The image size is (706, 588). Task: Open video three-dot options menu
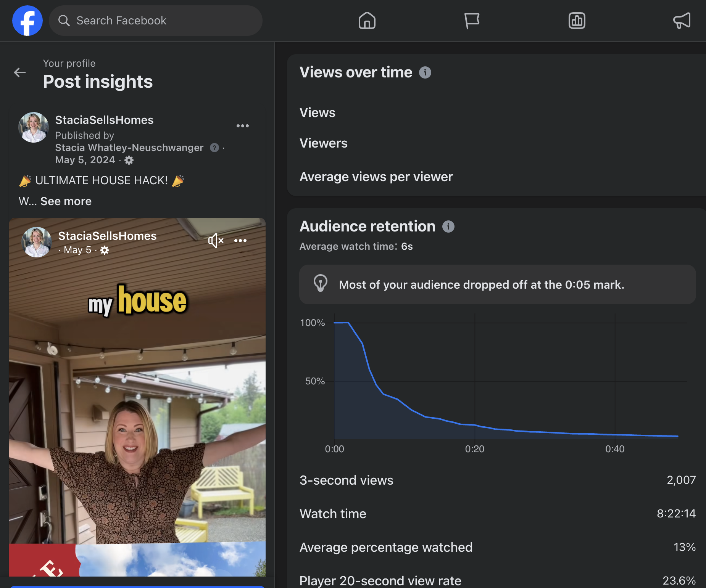point(240,241)
